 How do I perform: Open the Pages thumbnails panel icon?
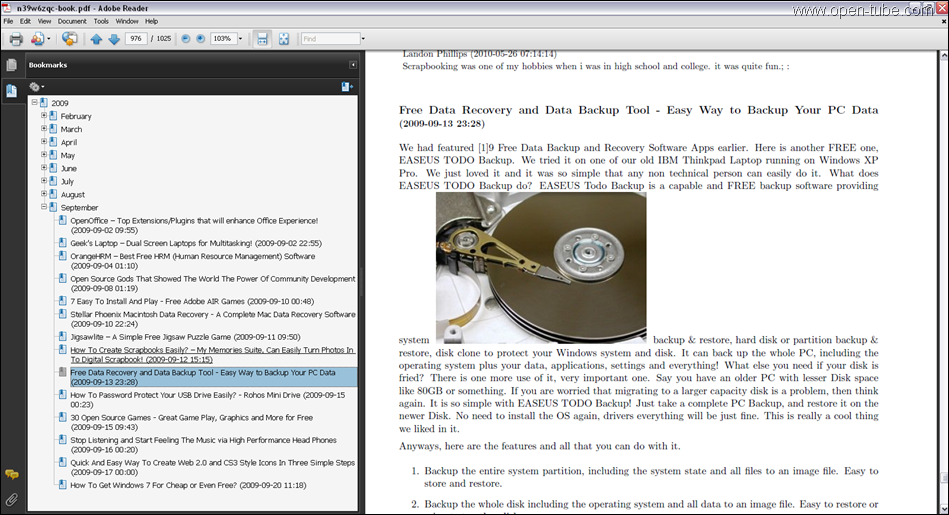click(12, 65)
